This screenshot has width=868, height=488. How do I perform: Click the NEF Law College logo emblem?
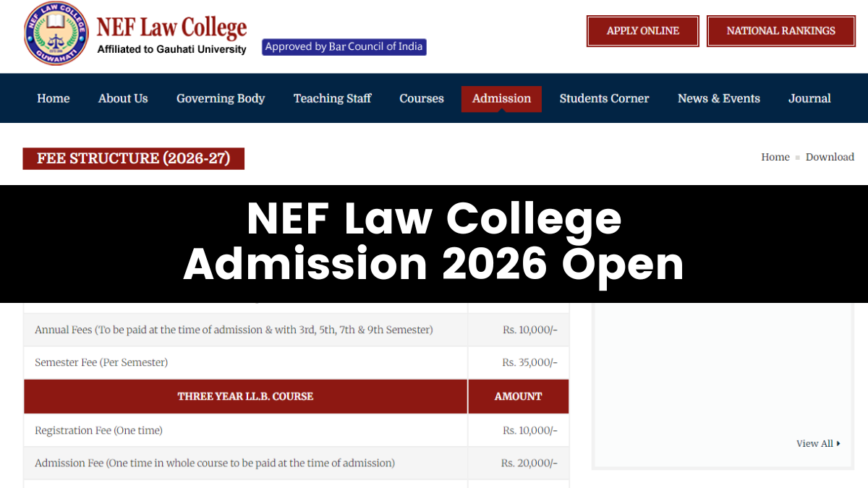[55, 34]
